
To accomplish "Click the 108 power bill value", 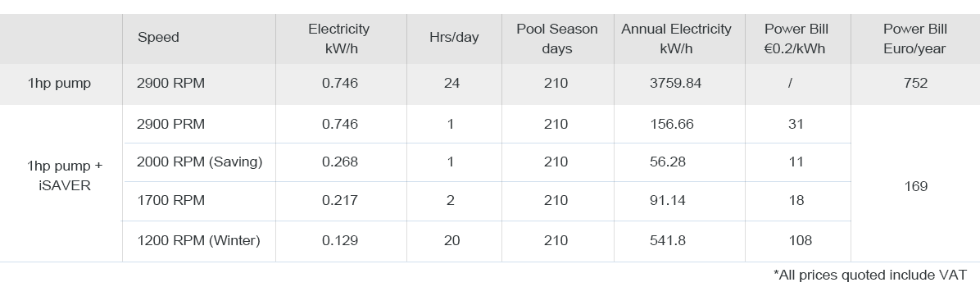I will tap(800, 240).
